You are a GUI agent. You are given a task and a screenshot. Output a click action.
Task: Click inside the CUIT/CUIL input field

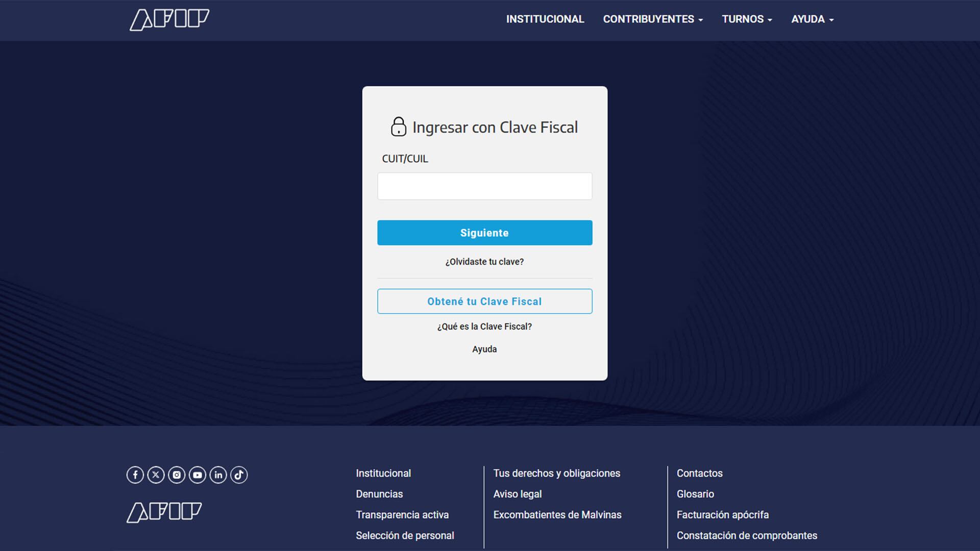click(484, 186)
